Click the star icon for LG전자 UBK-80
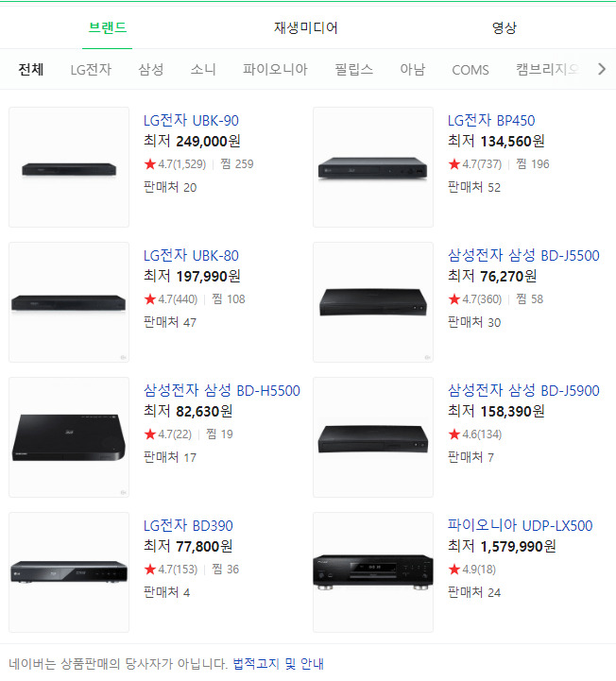Viewport: 616px width, 681px height. point(149,299)
